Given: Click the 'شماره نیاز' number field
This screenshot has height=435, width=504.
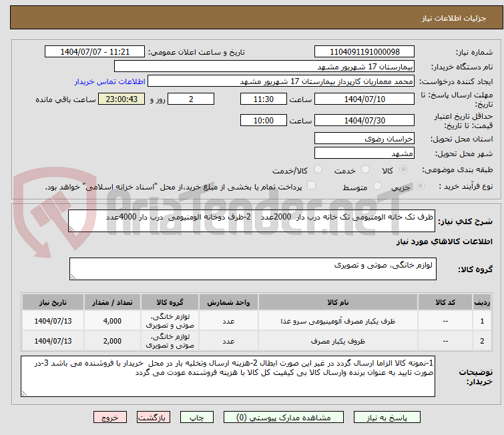Looking at the screenshot, I should click(x=364, y=52).
